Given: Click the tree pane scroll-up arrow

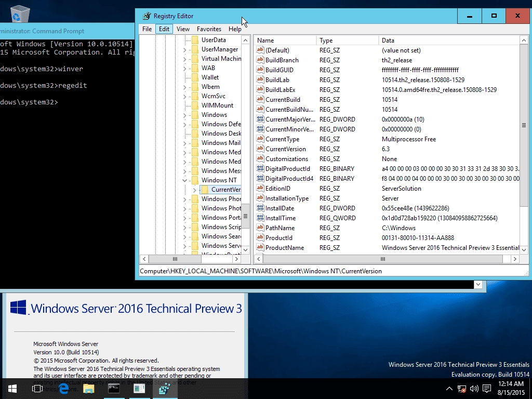Looking at the screenshot, I should click(x=245, y=40).
